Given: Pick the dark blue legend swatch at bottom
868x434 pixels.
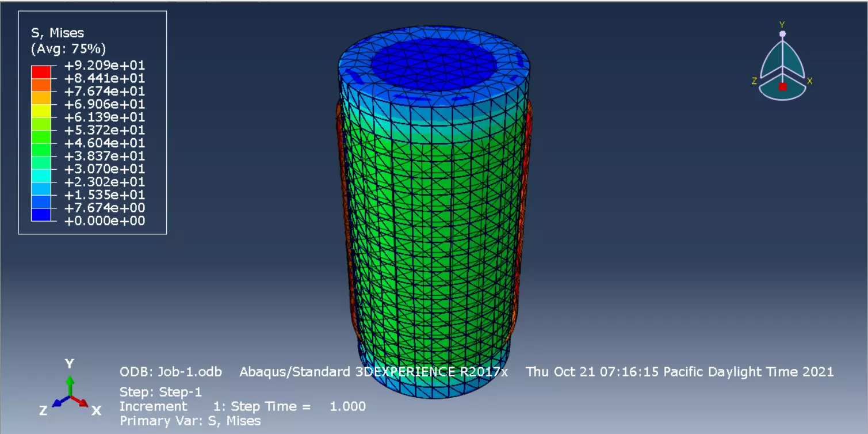Looking at the screenshot, I should tap(41, 215).
